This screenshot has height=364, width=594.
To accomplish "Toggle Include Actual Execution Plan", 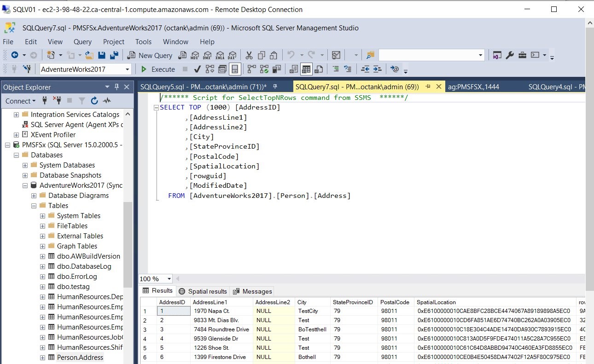I will point(251,69).
